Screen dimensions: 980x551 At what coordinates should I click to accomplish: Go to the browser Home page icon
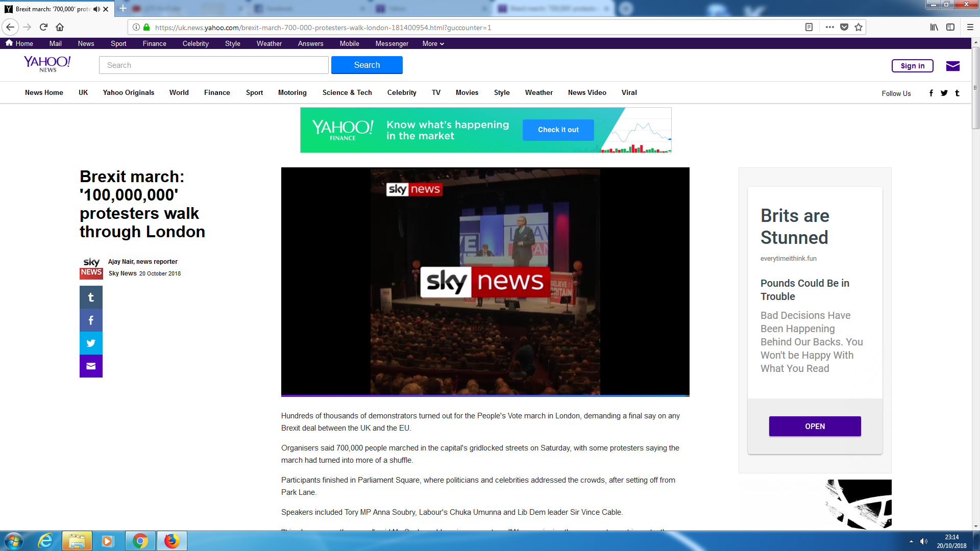coord(60,27)
